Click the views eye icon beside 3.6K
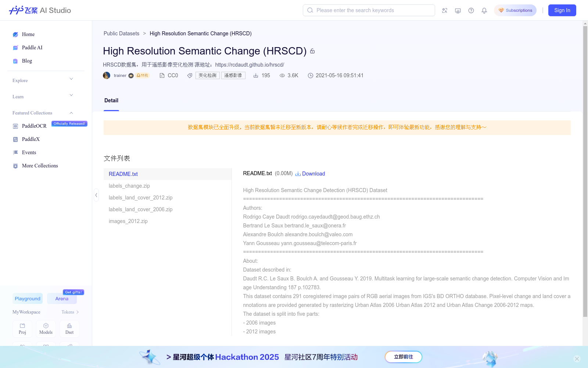This screenshot has height=368, width=588. coord(282,75)
